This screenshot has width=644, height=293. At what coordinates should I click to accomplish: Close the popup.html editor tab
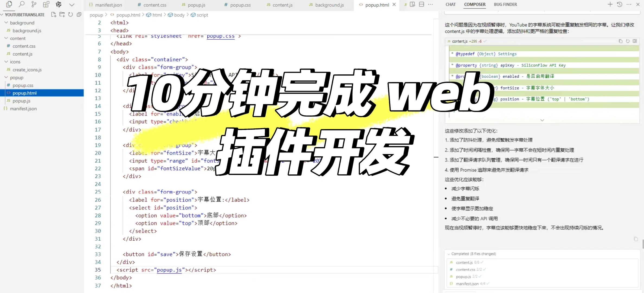point(394,4)
